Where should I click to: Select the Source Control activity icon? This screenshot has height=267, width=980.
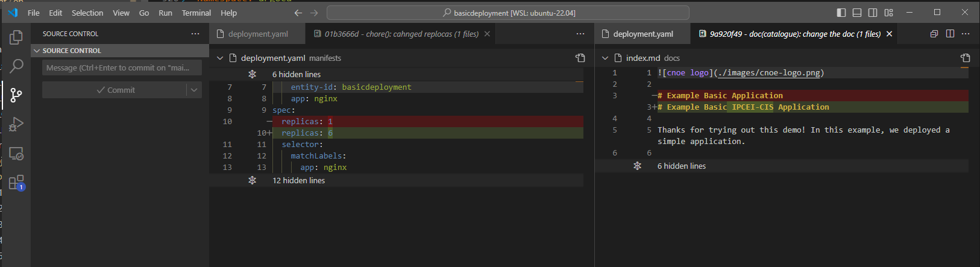16,95
